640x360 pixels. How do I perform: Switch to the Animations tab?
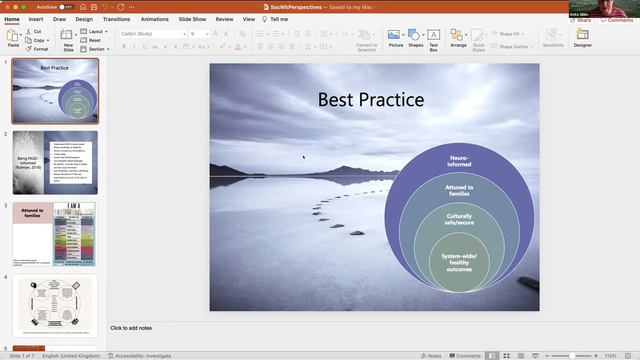[154, 19]
